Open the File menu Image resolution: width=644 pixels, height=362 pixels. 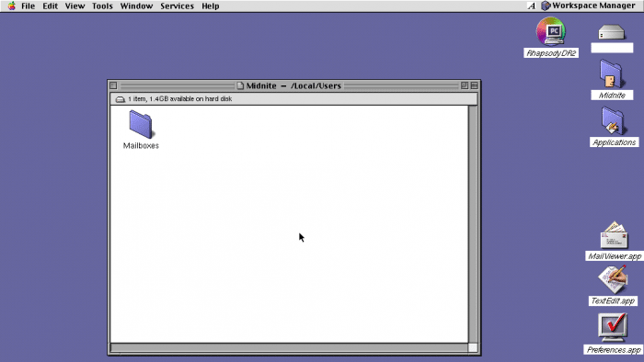pyautogui.click(x=28, y=6)
